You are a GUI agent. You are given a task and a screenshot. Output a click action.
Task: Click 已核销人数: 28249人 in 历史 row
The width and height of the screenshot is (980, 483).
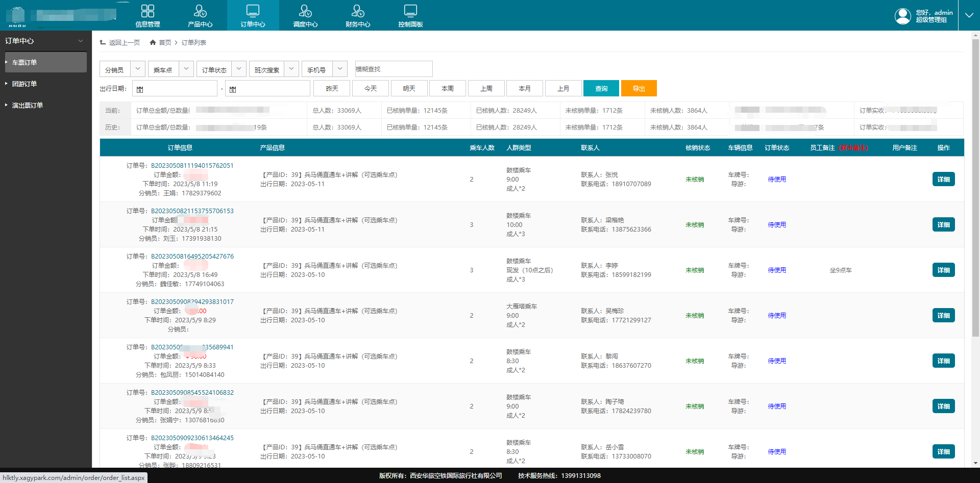pos(506,128)
